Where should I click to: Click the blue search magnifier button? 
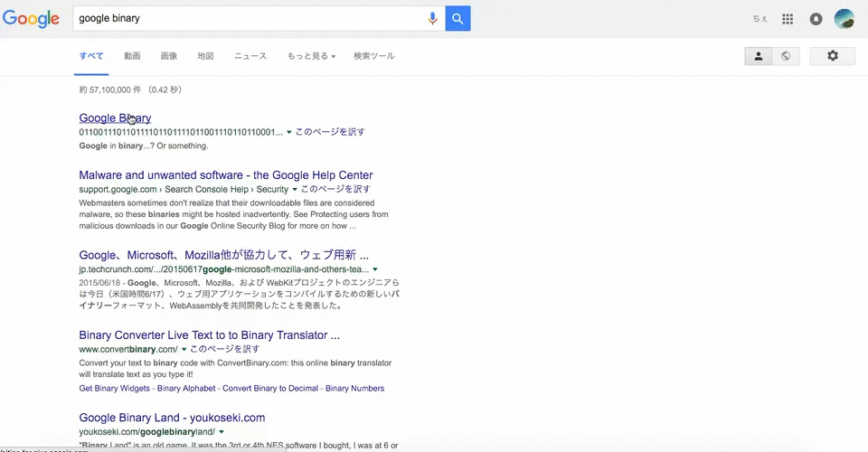click(x=458, y=18)
